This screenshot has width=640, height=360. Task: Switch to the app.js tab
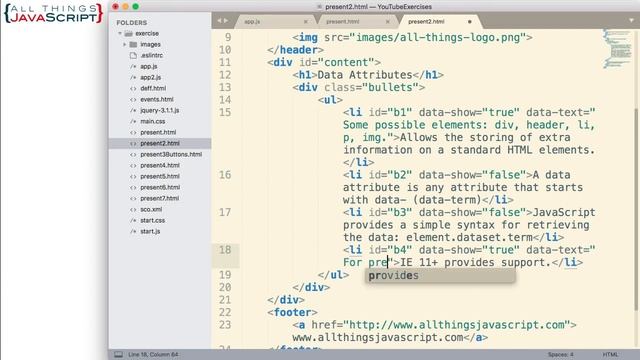(x=252, y=22)
